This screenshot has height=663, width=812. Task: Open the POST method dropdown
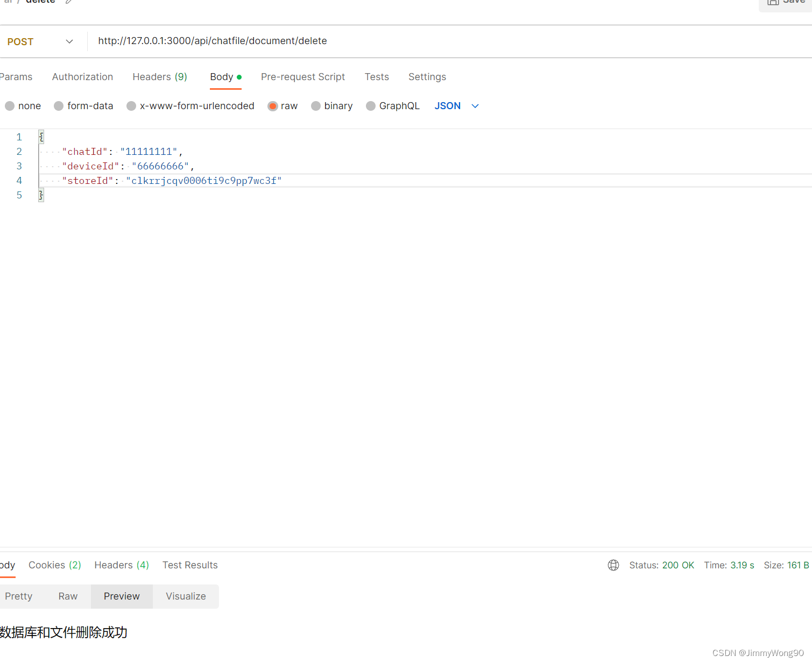(40, 41)
